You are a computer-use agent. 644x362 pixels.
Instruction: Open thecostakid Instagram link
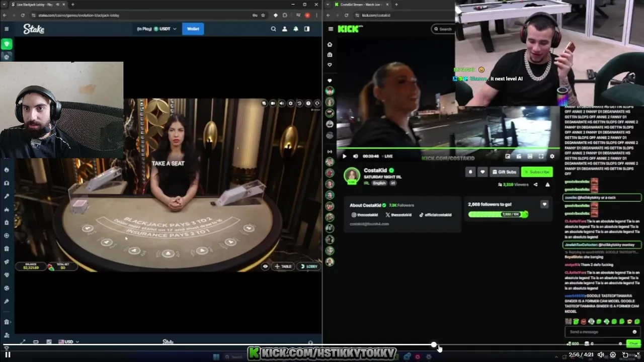365,215
